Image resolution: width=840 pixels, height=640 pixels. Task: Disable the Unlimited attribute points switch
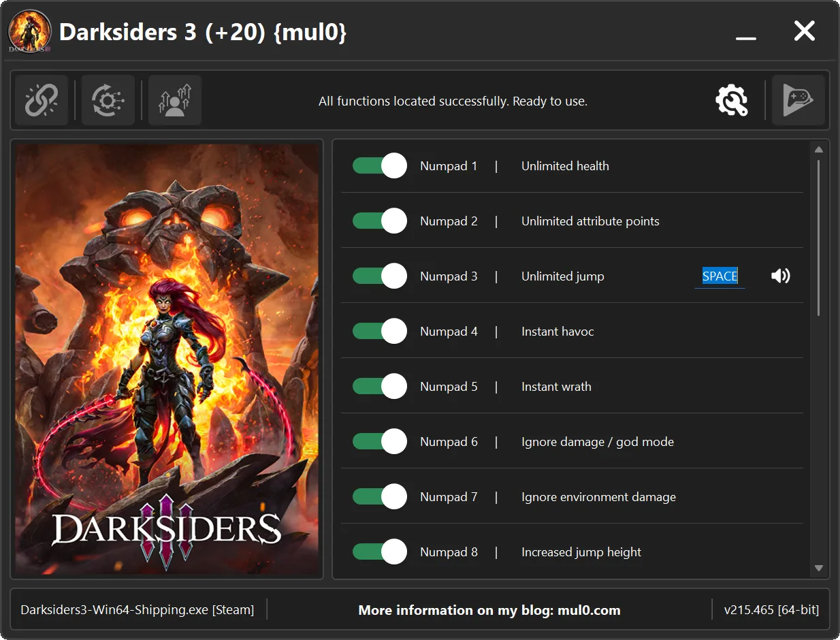coord(380,221)
